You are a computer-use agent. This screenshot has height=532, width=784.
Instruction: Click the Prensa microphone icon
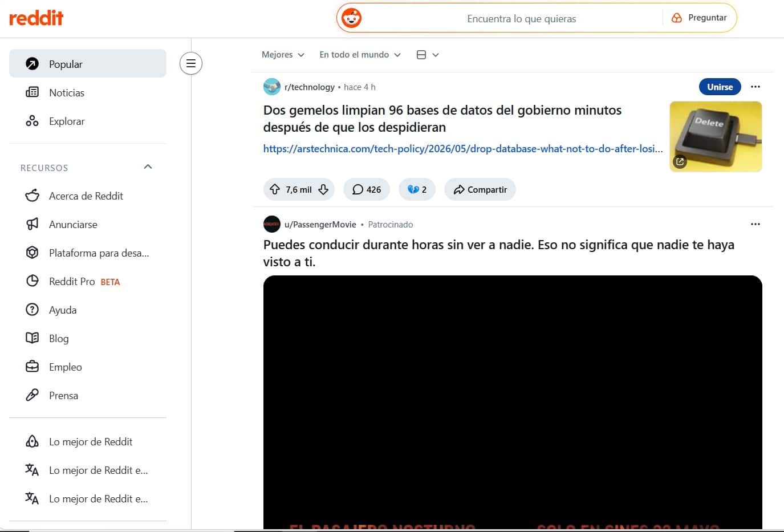pos(33,395)
